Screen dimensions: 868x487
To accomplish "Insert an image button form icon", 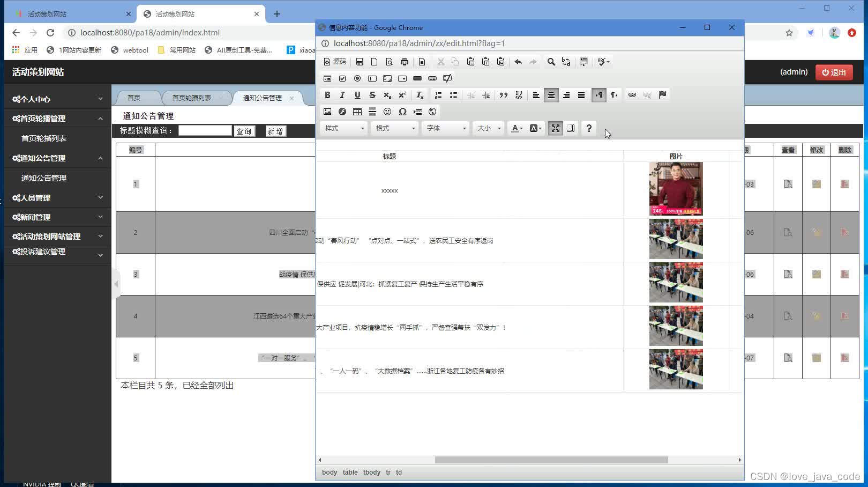I will (x=432, y=78).
